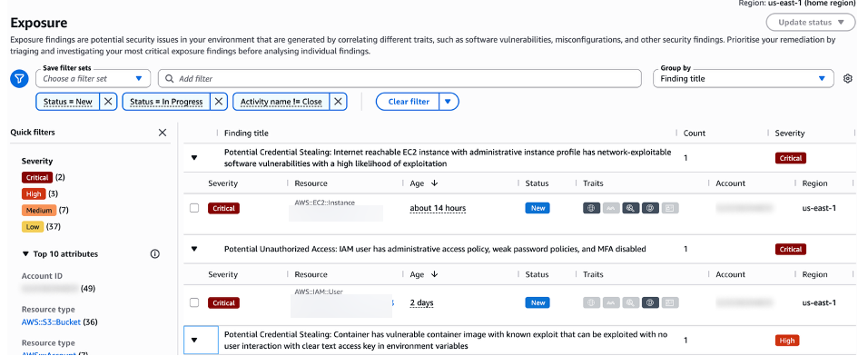This screenshot has width=868, height=356.
Task: Close the Quick filters panel
Action: (163, 133)
